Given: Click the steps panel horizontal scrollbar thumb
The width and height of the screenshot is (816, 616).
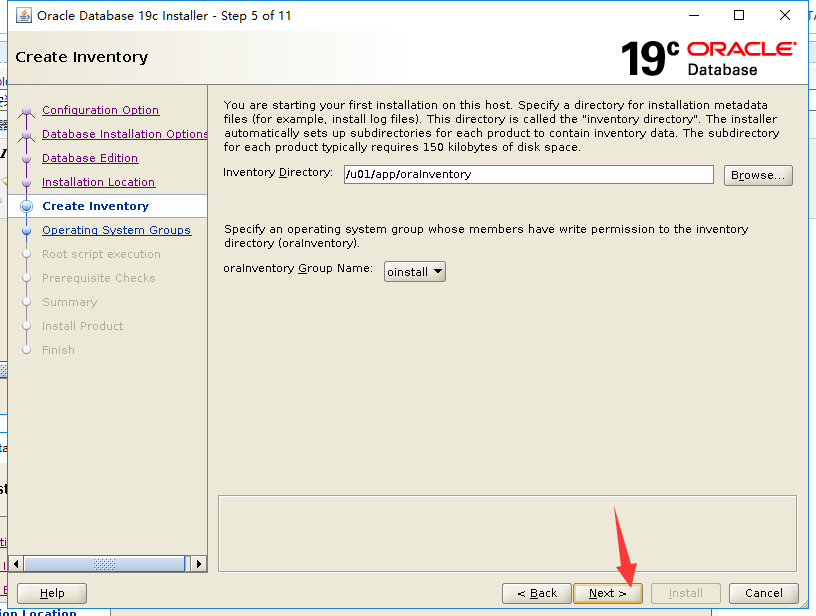Looking at the screenshot, I should coord(104,564).
